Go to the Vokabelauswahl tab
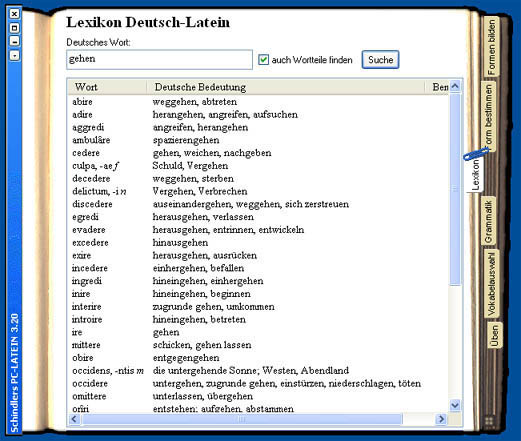This screenshot has width=521, height=441. click(x=491, y=283)
